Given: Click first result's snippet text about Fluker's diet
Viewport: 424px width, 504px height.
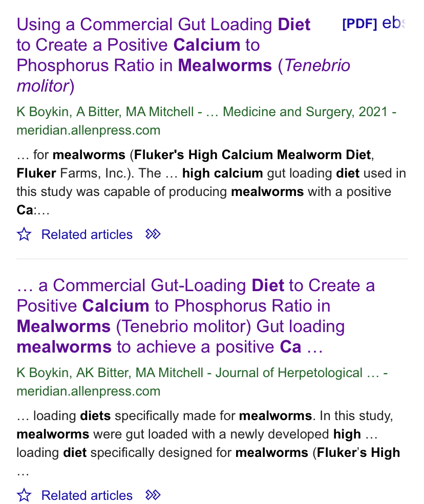Looking at the screenshot, I should (211, 182).
